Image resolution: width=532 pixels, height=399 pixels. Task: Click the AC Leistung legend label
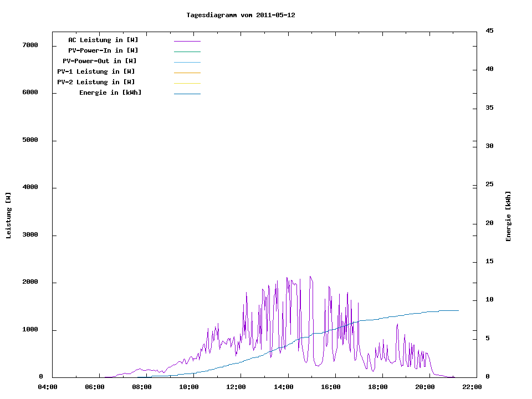(x=103, y=40)
